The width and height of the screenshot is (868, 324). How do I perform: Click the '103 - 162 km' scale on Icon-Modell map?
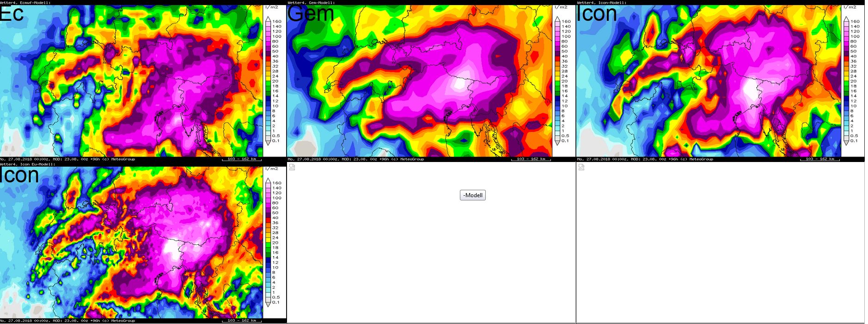[x=820, y=159]
